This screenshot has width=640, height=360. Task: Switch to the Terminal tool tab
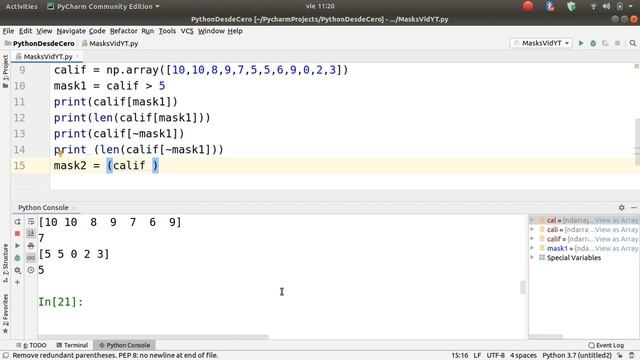tap(72, 345)
